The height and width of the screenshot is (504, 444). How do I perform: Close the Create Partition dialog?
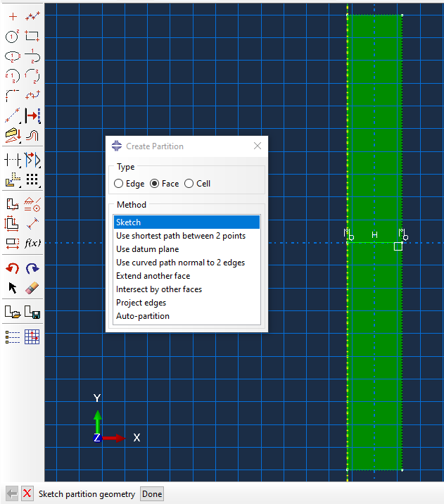pos(257,146)
